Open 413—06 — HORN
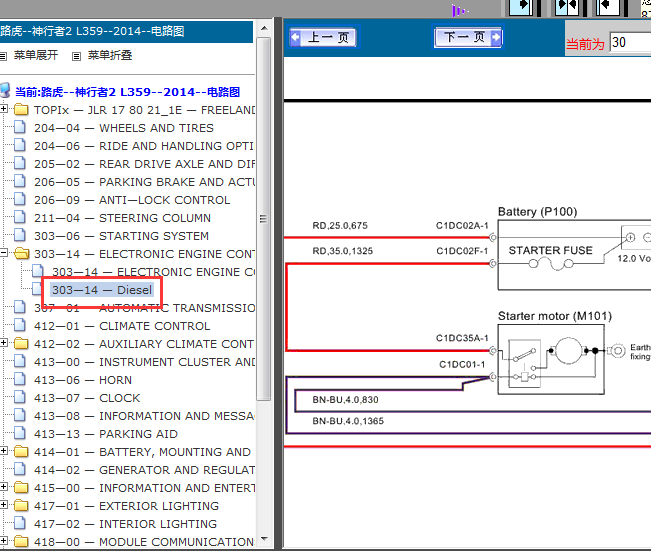This screenshot has height=551, width=651. click(83, 380)
